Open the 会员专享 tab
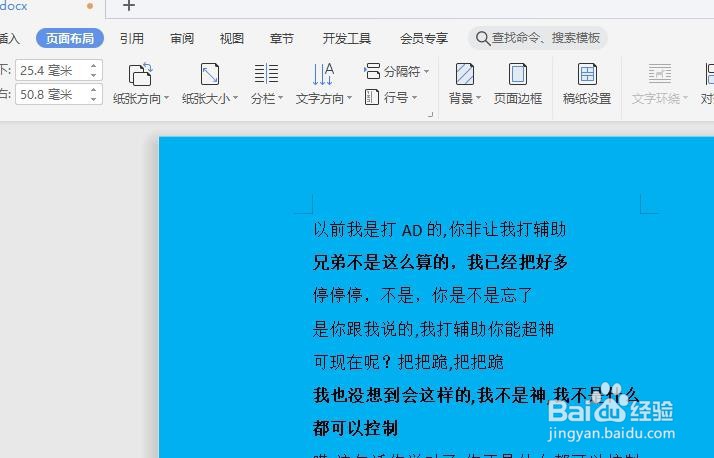Viewport: 714px width, 458px height. pos(423,38)
